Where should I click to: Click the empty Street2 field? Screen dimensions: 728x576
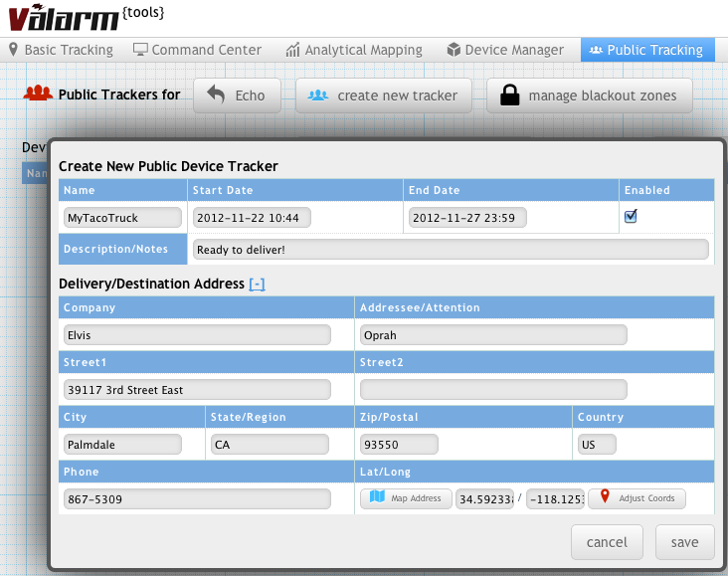point(493,389)
